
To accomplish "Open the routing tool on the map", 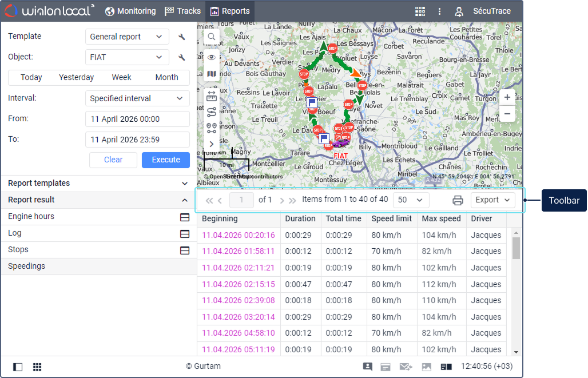I will pos(212,112).
